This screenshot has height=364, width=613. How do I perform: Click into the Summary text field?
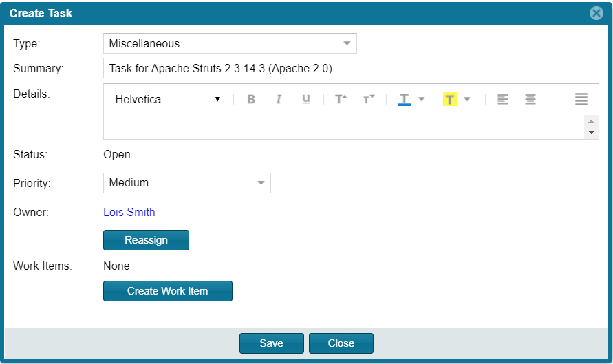pos(351,68)
